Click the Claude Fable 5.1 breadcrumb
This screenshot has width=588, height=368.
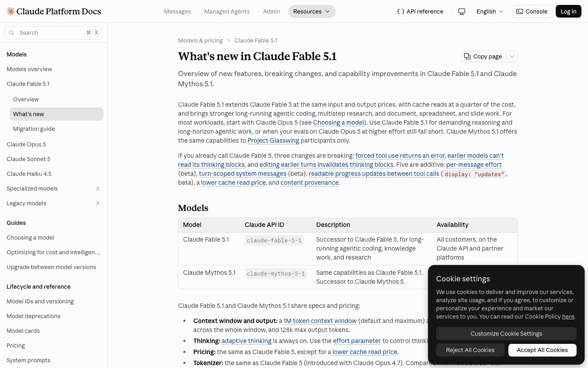tap(256, 40)
